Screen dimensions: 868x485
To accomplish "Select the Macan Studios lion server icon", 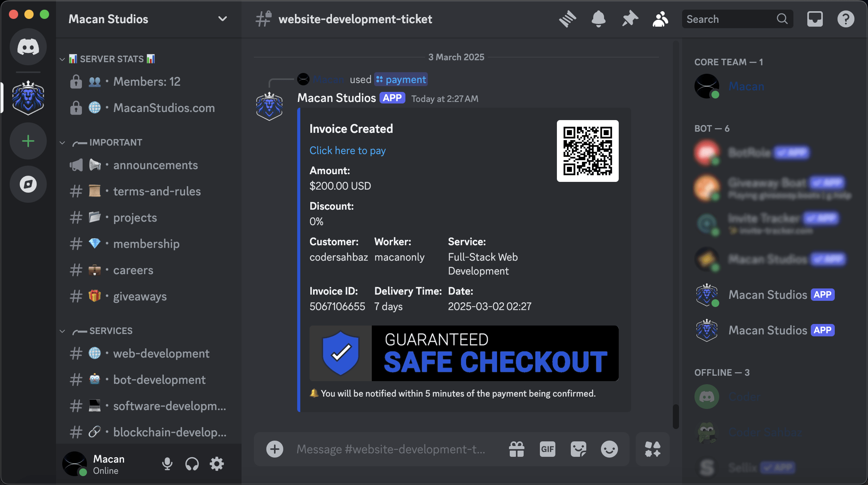I will click(x=28, y=98).
